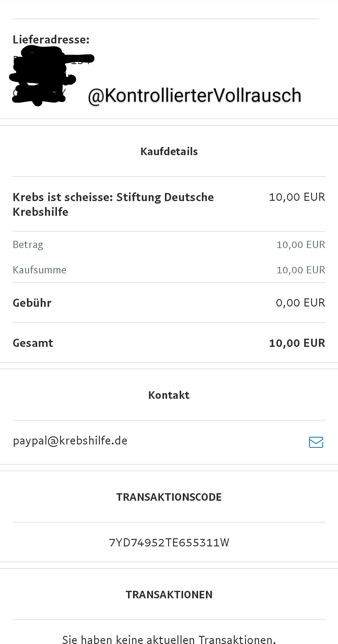Click the @KontrollierterVollrausch watermark text
338x644 pixels.
pos(194,95)
